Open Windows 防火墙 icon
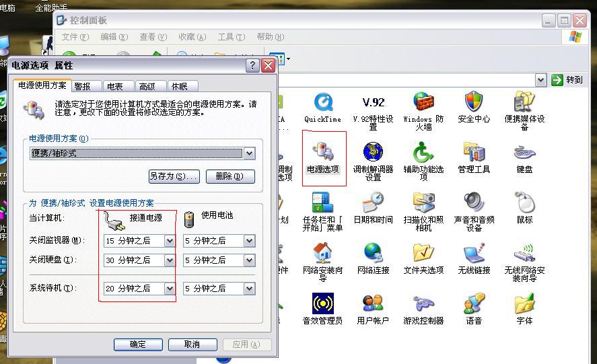597x364 pixels. [423, 104]
